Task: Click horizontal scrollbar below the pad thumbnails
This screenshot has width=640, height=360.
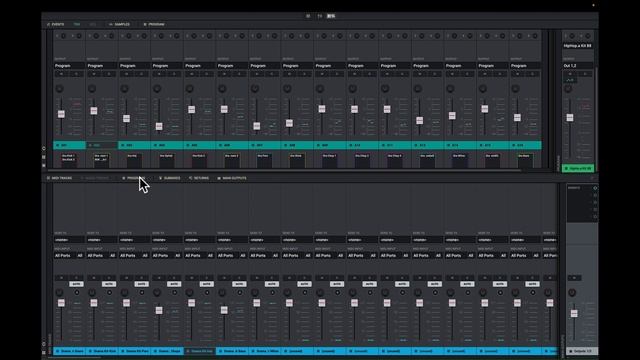Action: click(x=284, y=170)
